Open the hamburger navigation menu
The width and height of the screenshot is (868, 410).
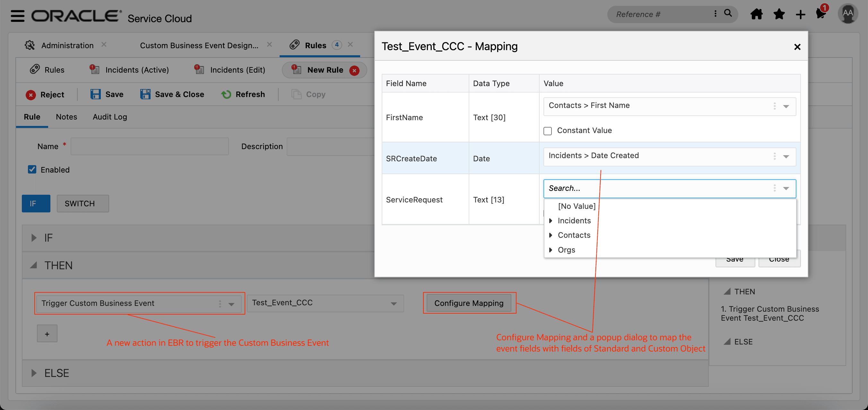click(17, 16)
